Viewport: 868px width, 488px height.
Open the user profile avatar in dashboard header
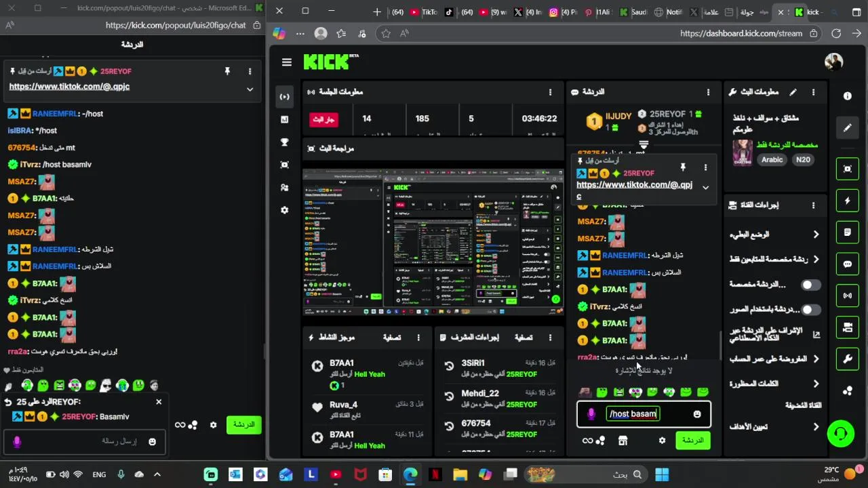click(833, 62)
